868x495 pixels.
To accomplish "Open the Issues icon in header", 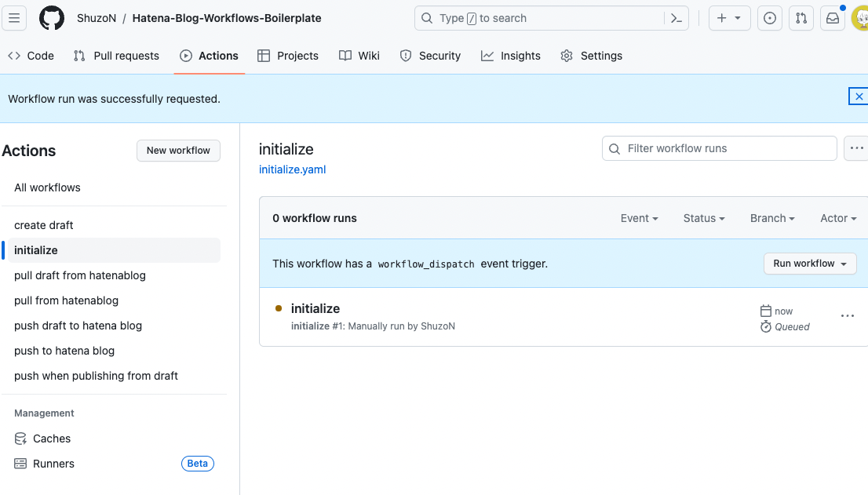I will (x=769, y=18).
